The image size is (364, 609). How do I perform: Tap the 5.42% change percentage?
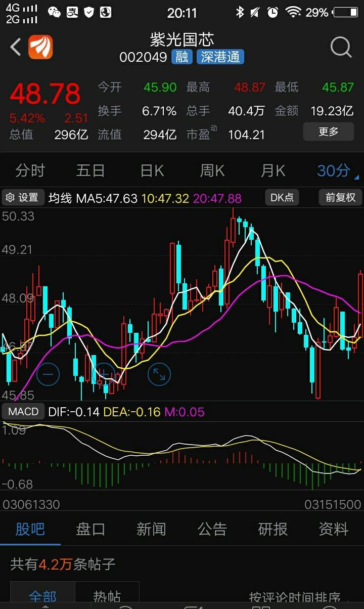coord(27,118)
